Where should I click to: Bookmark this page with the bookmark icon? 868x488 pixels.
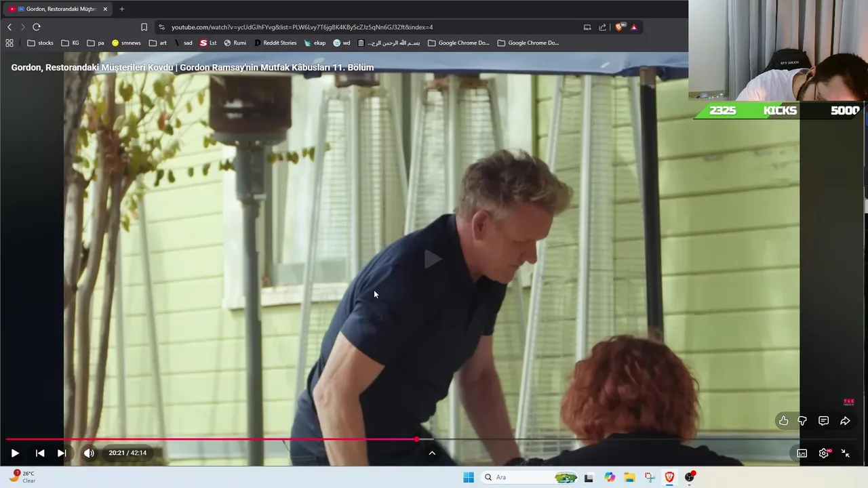[x=144, y=27]
